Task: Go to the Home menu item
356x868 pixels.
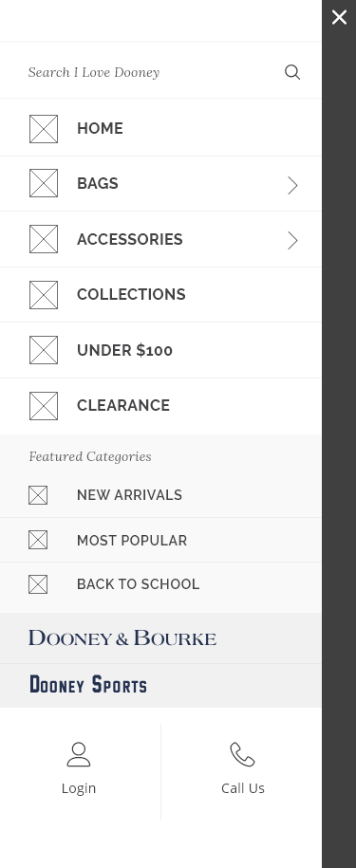Action: pos(160,128)
